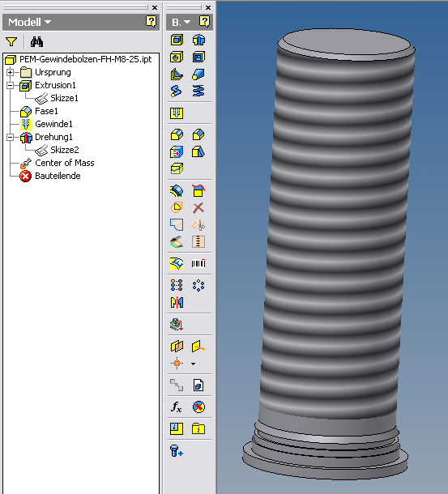
Task: Select the Rectangular pattern tool
Action: (177, 285)
